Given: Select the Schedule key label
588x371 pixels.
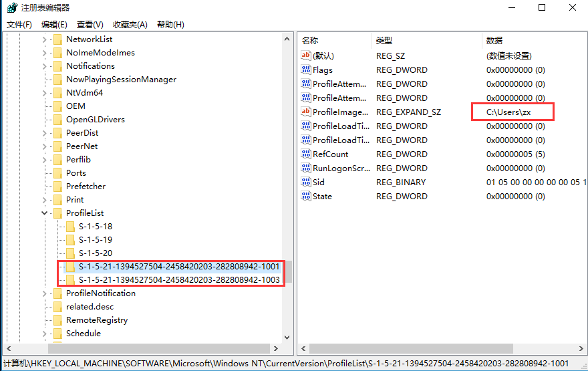Looking at the screenshot, I should [x=84, y=334].
